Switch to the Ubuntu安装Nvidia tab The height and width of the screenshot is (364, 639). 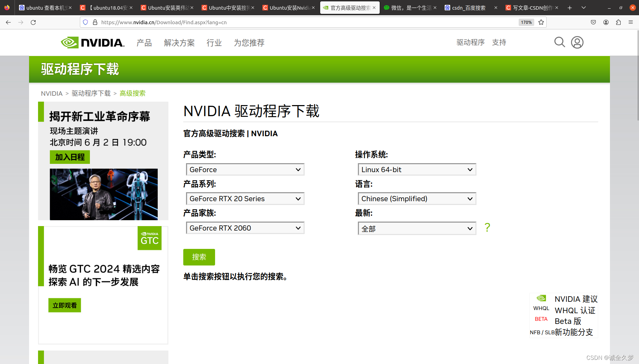(x=288, y=8)
